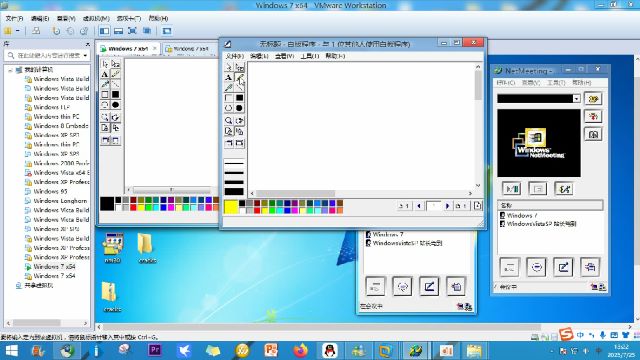Open 工具(T) menu in front whiteboard

pyautogui.click(x=309, y=56)
